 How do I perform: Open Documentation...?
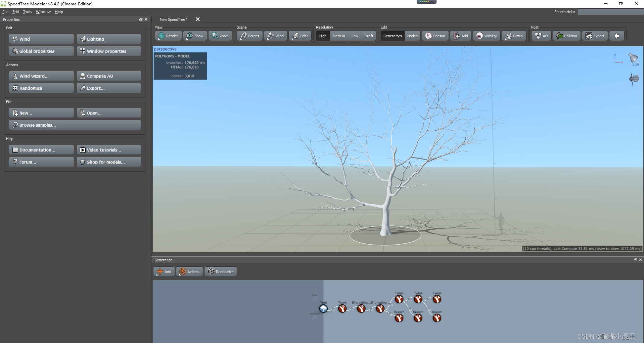tap(41, 150)
